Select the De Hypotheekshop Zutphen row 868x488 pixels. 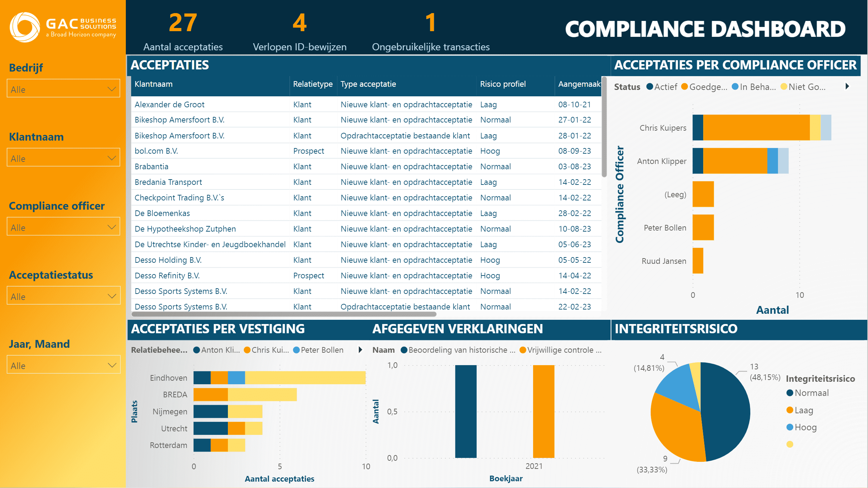tap(366, 229)
